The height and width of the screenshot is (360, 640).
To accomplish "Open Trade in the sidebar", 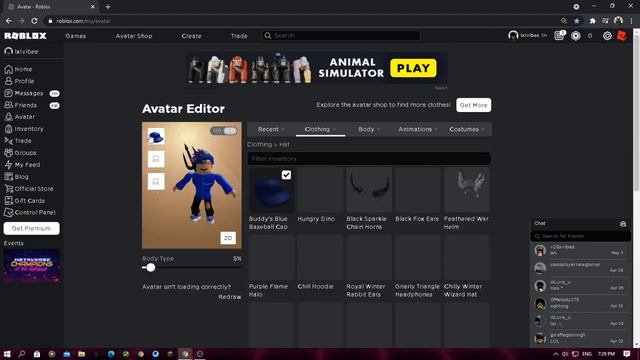I will coord(18,141).
